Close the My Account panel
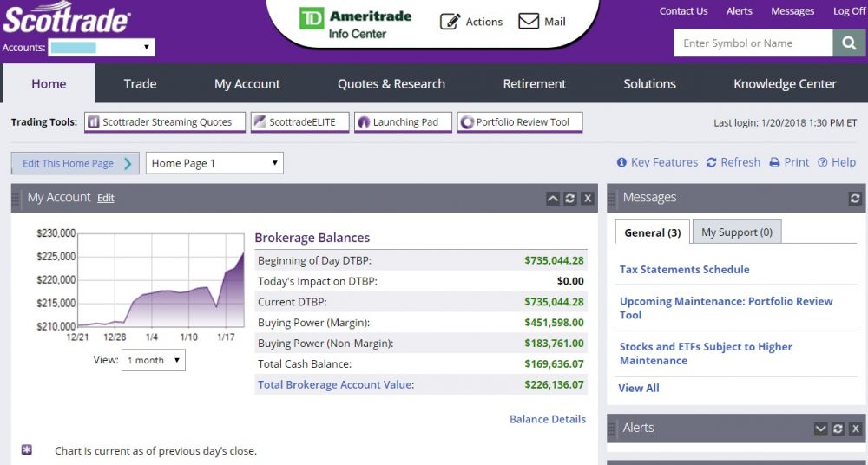The height and width of the screenshot is (465, 868). point(588,199)
